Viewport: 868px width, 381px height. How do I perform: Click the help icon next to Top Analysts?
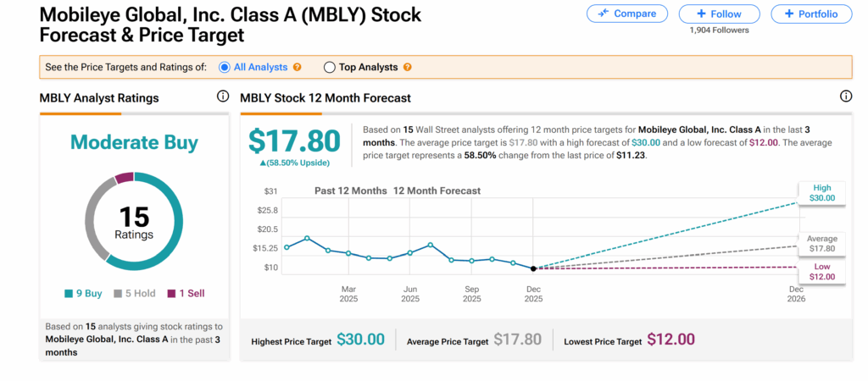click(408, 67)
